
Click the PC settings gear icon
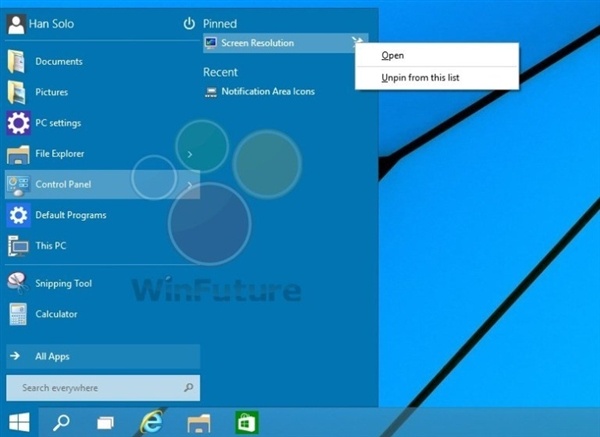click(x=18, y=123)
